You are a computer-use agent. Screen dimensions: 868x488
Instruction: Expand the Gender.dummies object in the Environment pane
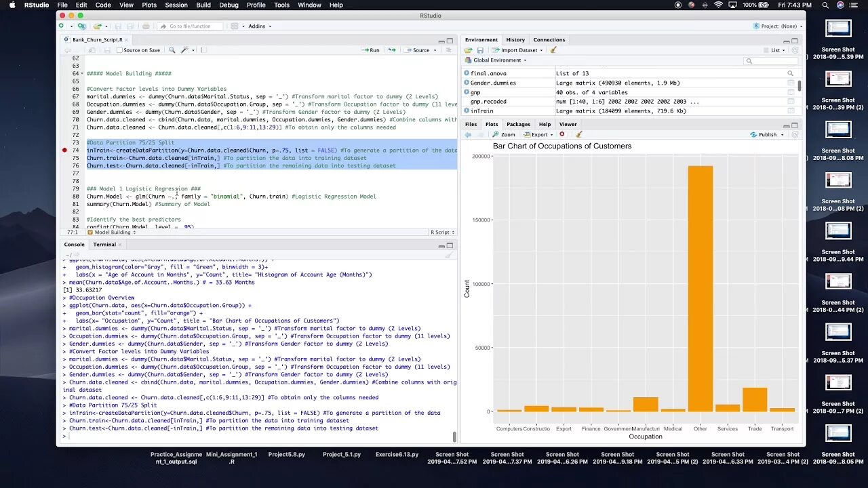(x=467, y=83)
